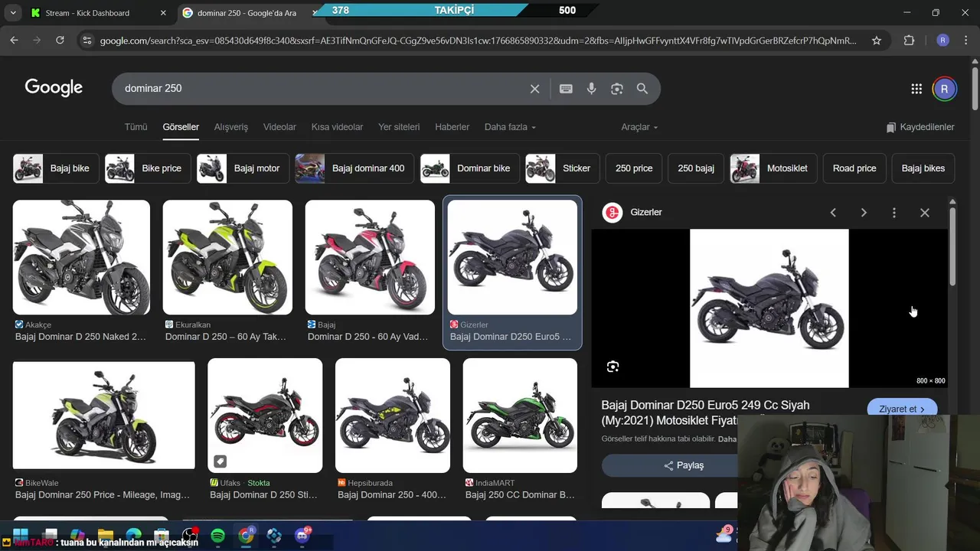980x551 pixels.
Task: Select the Bike price filter chip
Action: coord(147,168)
